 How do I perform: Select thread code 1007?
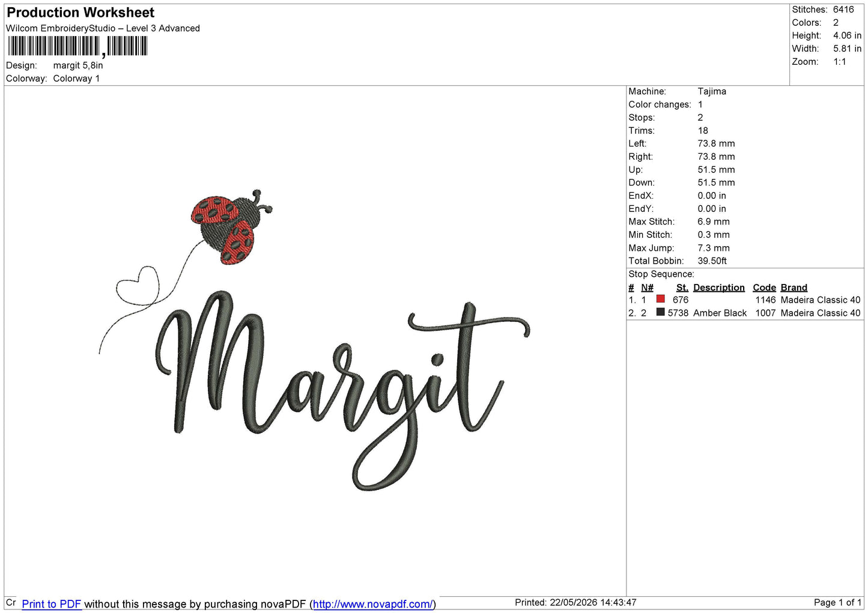[x=766, y=313]
